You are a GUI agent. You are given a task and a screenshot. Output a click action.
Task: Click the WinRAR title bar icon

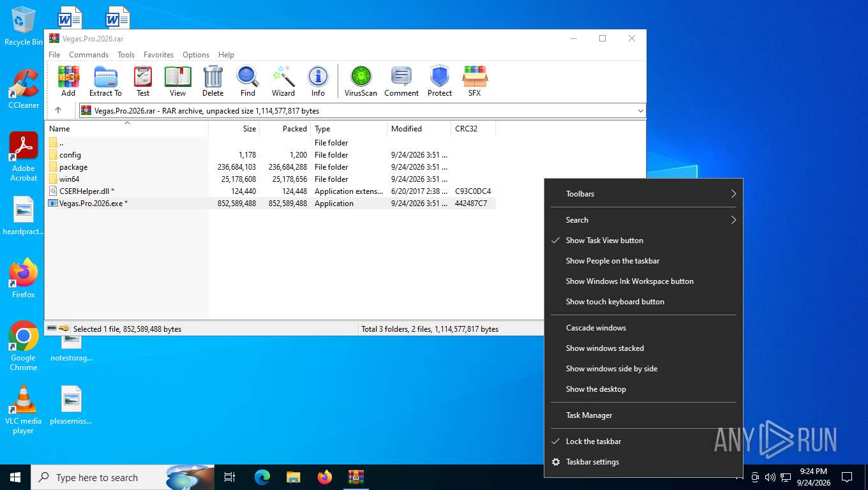point(54,38)
